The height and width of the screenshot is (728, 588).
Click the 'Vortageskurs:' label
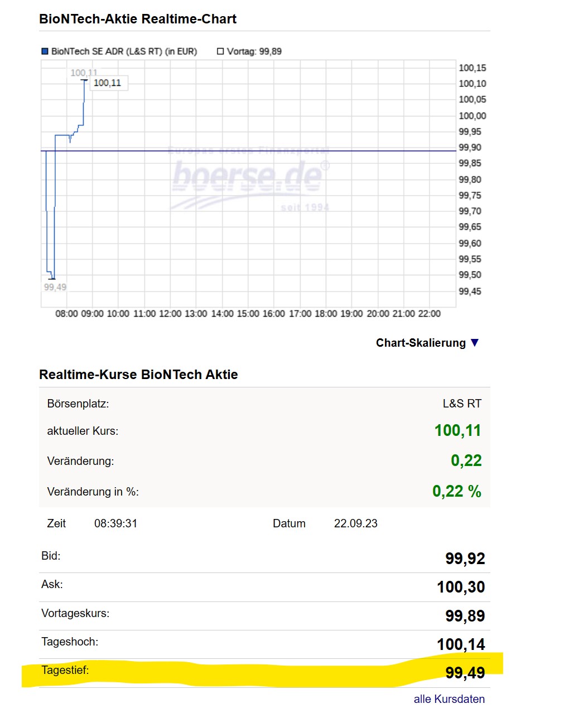point(75,613)
